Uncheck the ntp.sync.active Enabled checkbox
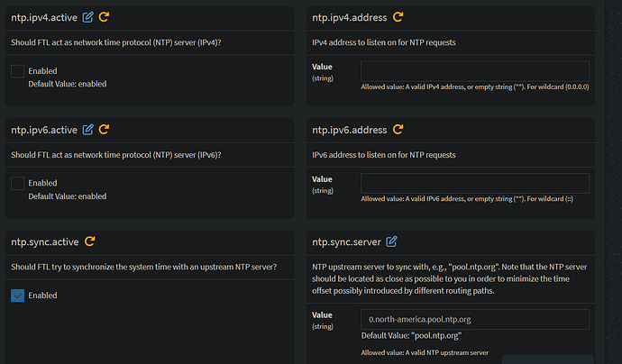 17,296
